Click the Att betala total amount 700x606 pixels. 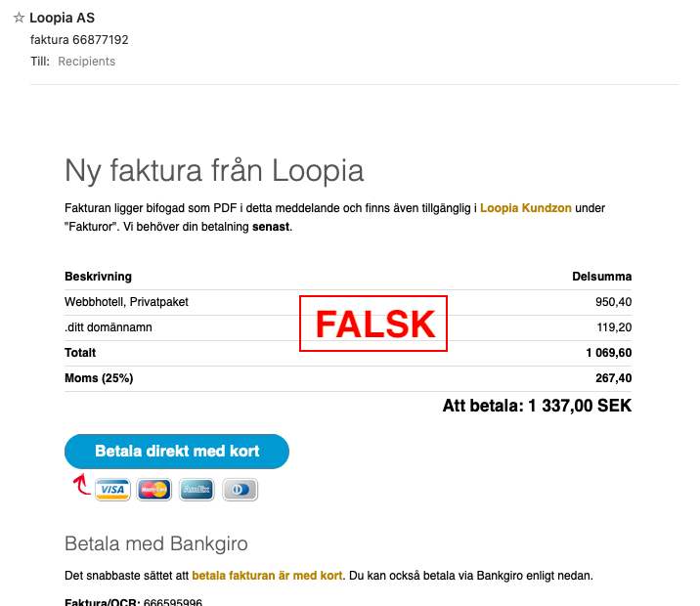[x=537, y=406]
